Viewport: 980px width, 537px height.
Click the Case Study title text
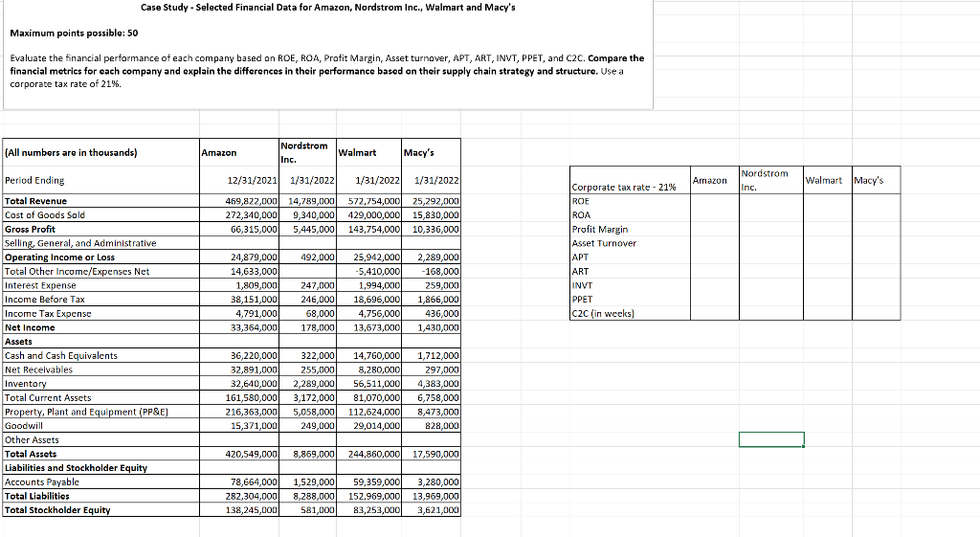(x=328, y=8)
